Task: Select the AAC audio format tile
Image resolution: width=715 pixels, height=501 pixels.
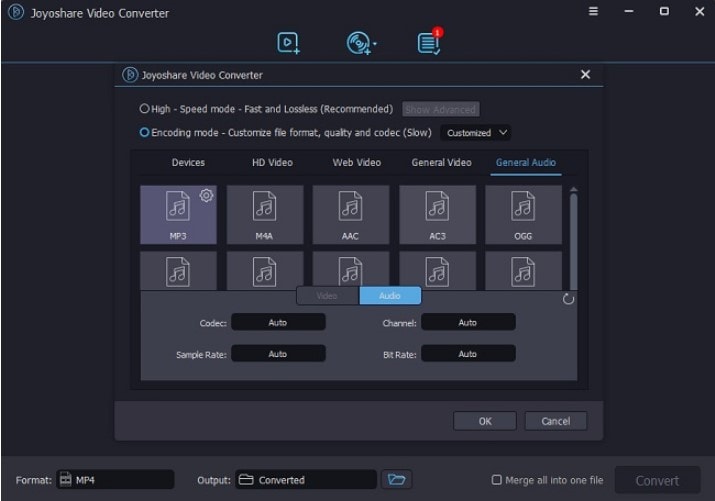Action: point(351,215)
